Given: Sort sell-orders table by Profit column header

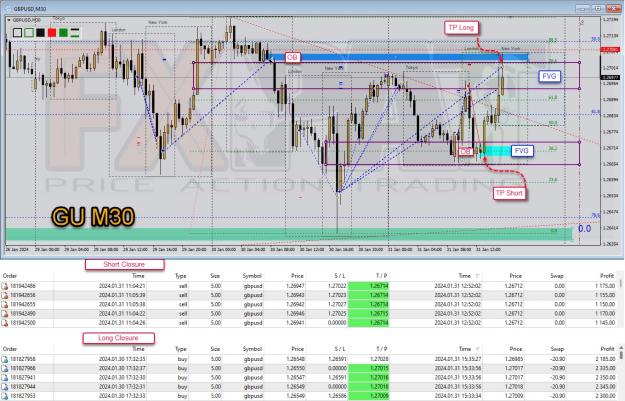Looking at the screenshot, I should [x=607, y=275].
